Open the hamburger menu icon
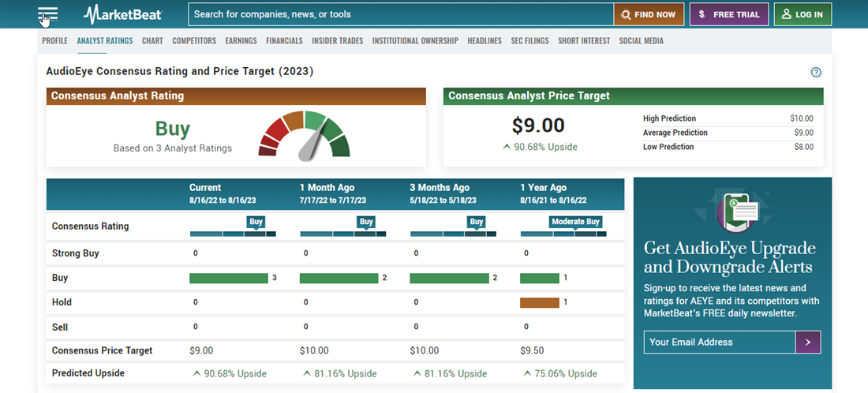This screenshot has height=393, width=868. tap(47, 14)
